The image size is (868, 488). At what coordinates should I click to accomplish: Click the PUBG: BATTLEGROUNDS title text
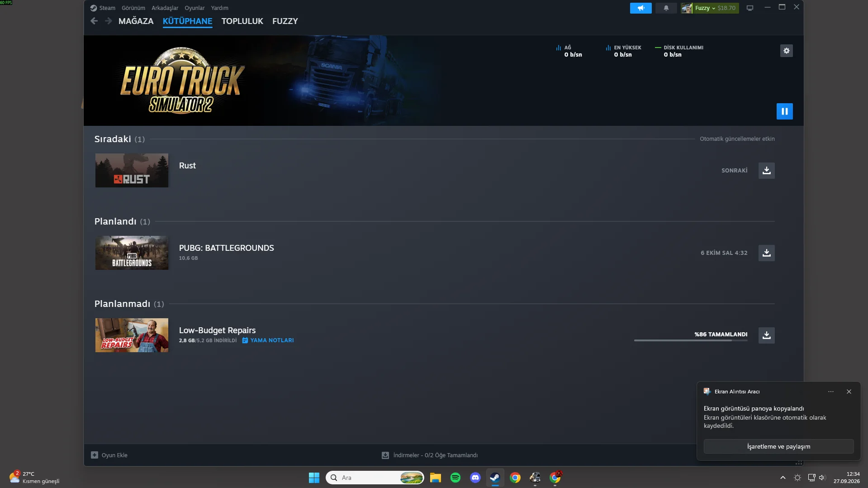coord(226,248)
